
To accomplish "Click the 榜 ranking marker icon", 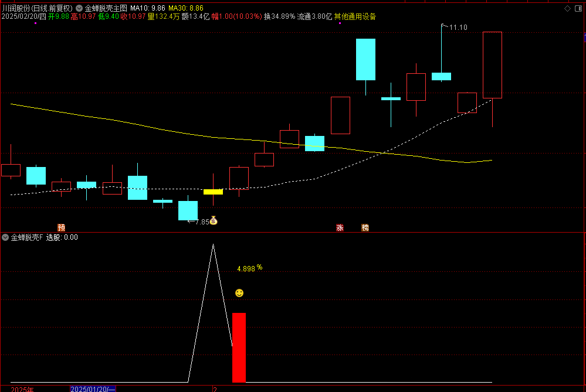I will [365, 227].
